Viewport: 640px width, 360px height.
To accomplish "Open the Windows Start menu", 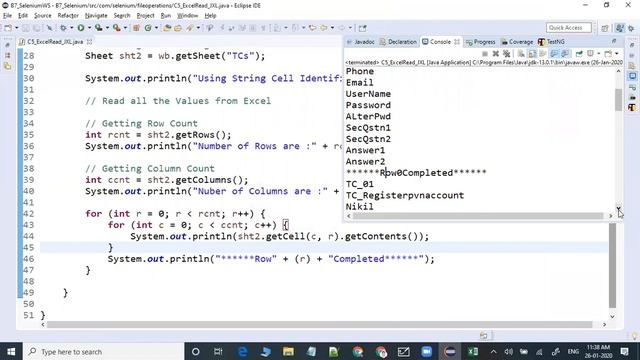I will [x=11, y=351].
